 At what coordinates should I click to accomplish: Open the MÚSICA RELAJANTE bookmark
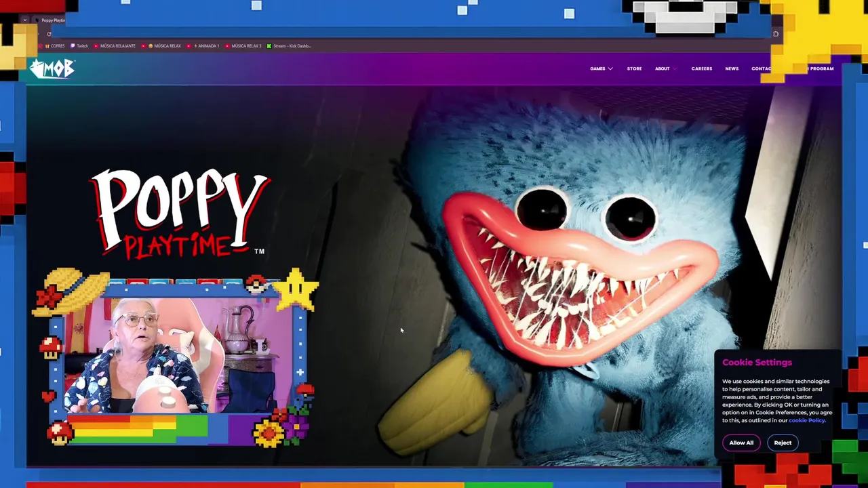pyautogui.click(x=115, y=46)
